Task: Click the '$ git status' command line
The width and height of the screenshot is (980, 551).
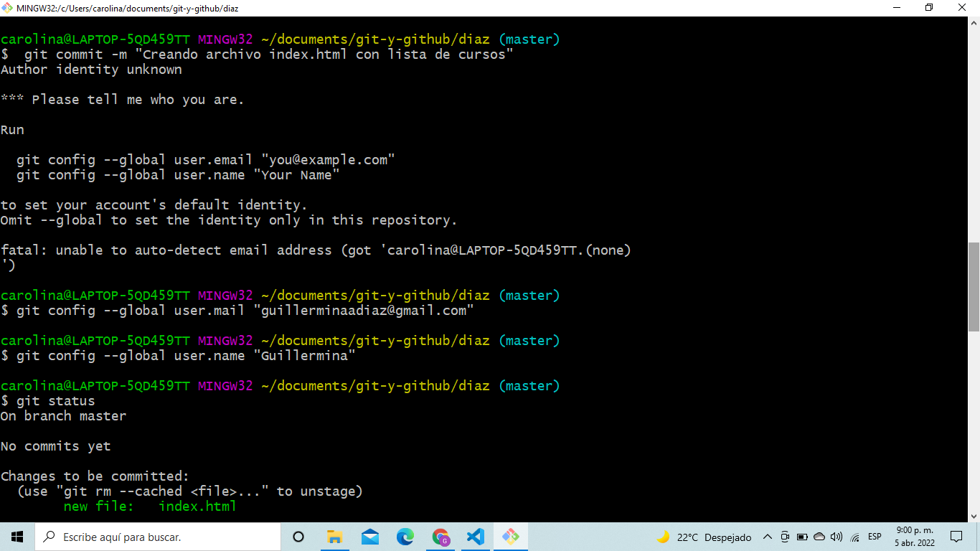Action: coord(47,401)
